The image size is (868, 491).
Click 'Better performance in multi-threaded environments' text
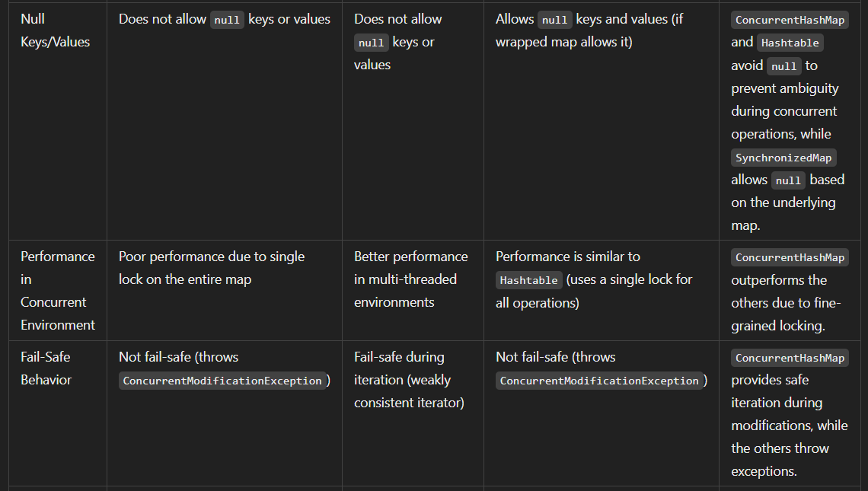[410, 279]
